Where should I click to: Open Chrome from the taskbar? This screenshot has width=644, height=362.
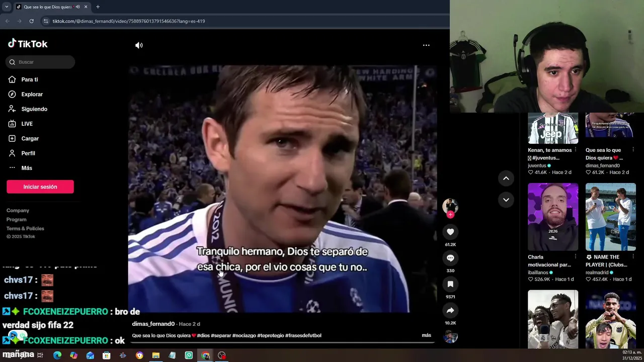205,355
